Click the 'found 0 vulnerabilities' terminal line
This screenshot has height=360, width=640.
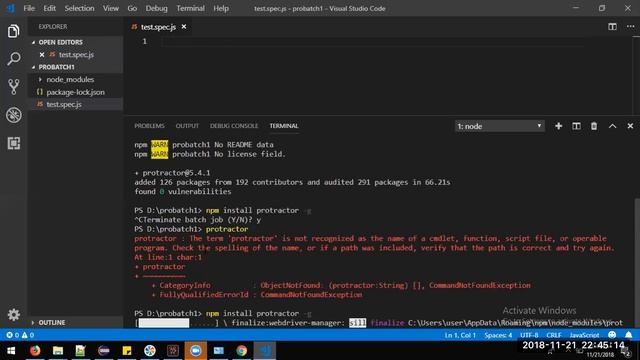point(182,191)
